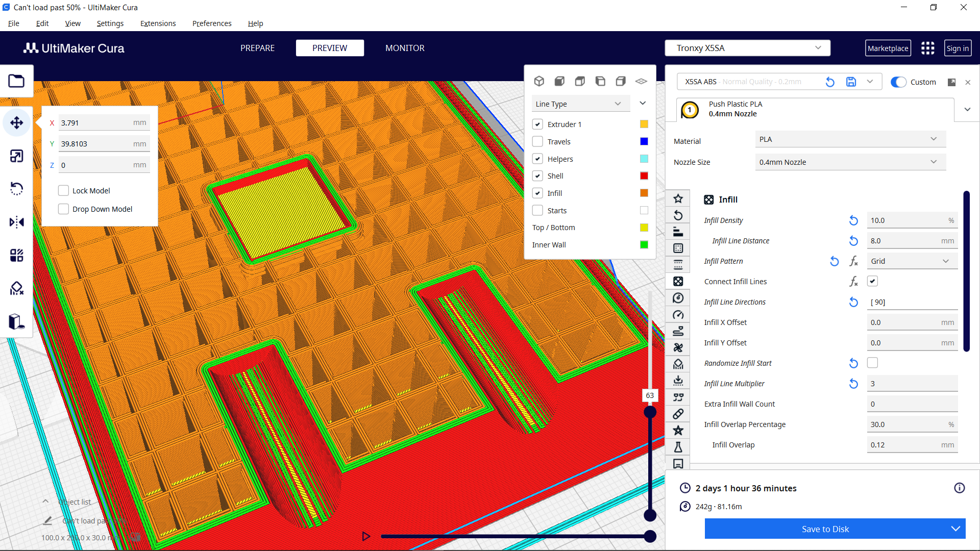This screenshot has width=980, height=551.
Task: Open the Material dropdown showing PLA
Action: click(849, 139)
